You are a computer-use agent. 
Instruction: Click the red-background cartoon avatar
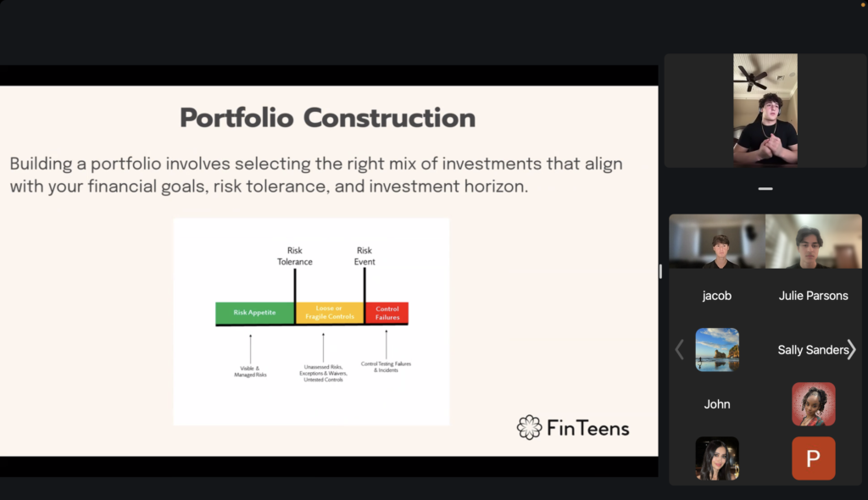813,403
